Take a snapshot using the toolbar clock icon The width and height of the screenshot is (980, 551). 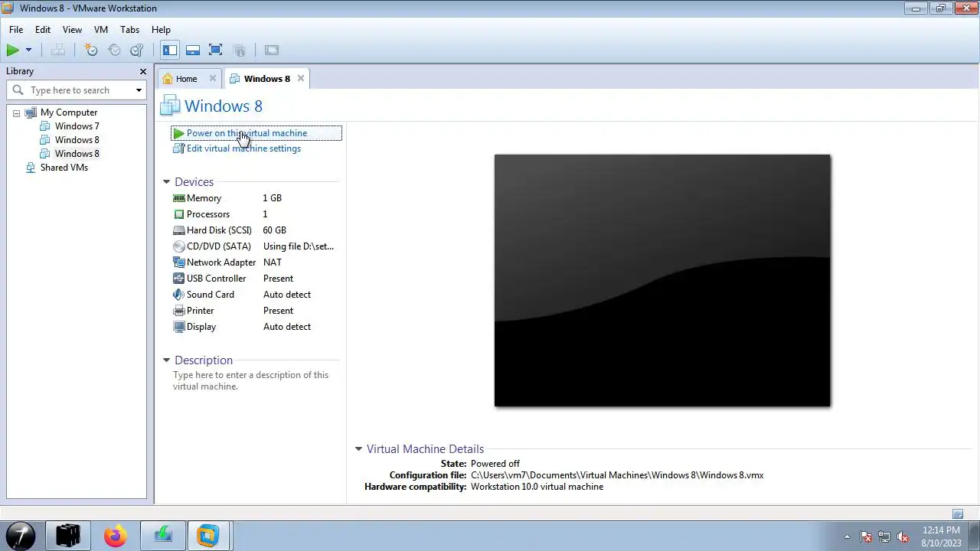point(91,51)
